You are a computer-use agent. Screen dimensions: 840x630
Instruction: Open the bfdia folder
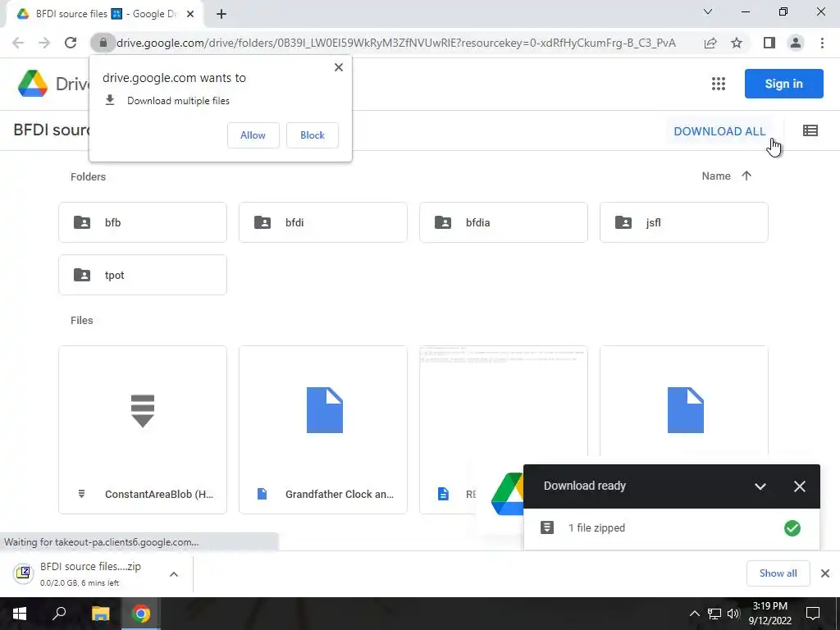pyautogui.click(x=504, y=222)
